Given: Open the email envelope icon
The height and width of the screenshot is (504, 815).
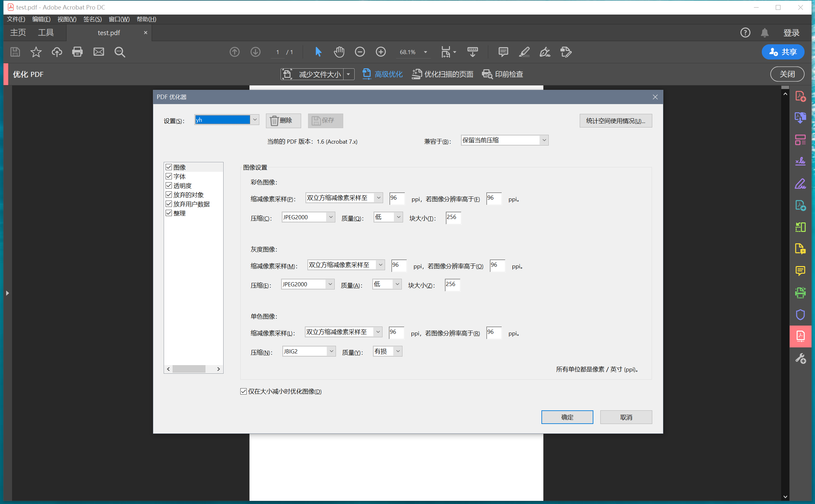Looking at the screenshot, I should pyautogui.click(x=98, y=52).
